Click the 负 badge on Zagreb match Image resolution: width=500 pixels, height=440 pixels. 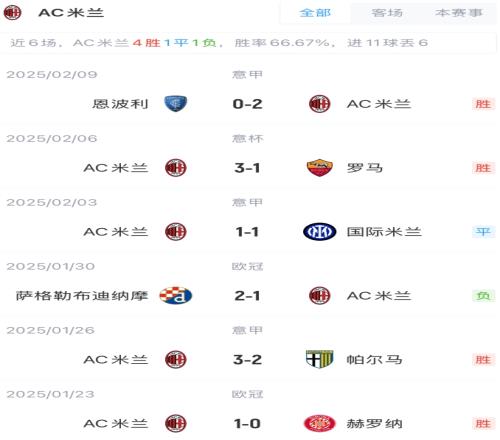(483, 296)
